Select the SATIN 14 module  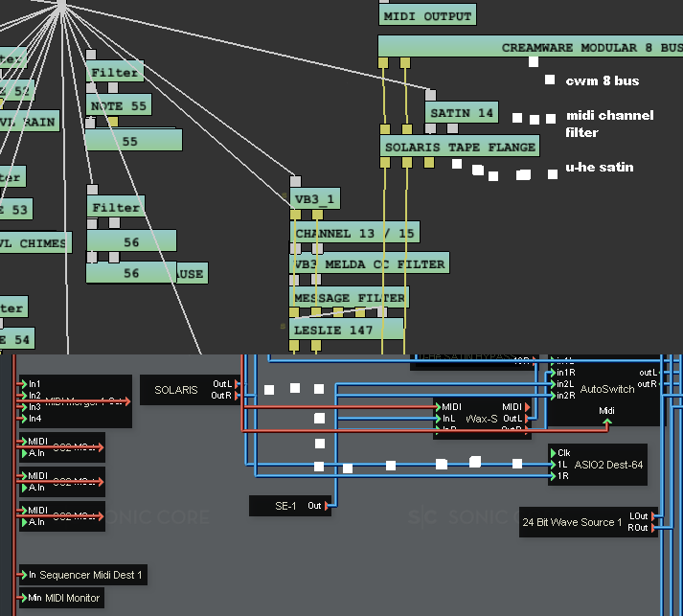coord(462,113)
